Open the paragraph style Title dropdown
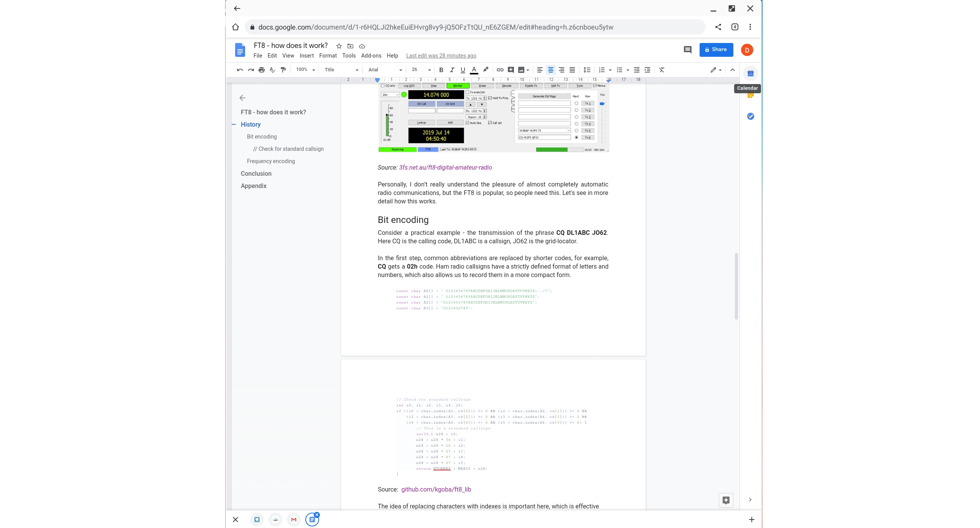Image resolution: width=980 pixels, height=528 pixels. coord(341,70)
